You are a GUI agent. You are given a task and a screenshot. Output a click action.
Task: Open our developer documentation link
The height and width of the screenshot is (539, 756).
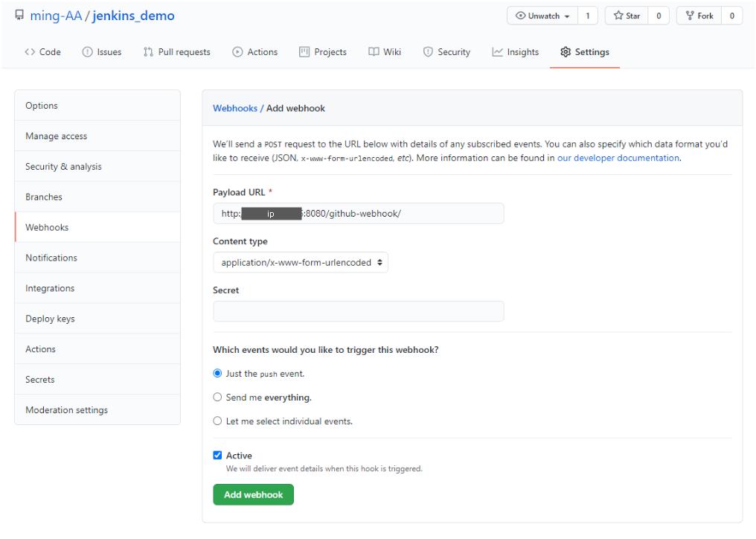pos(618,158)
